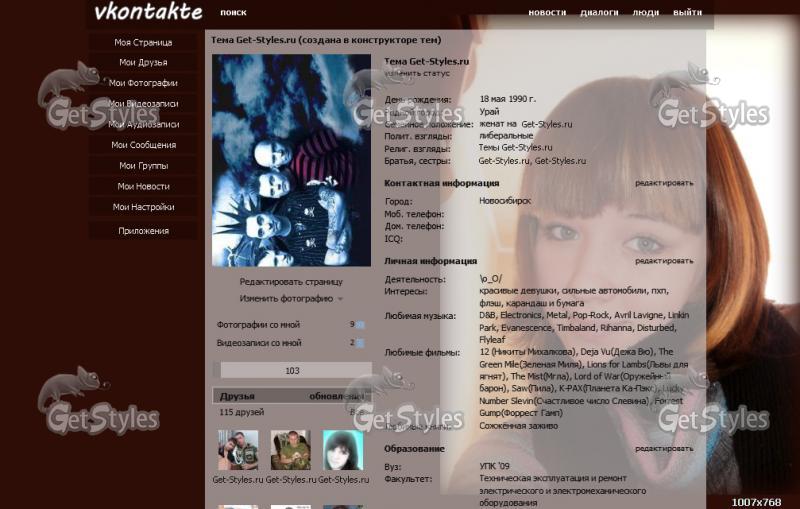This screenshot has width=800, height=509.
Task: Click редактировать next to Личная информация
Action: point(664,261)
